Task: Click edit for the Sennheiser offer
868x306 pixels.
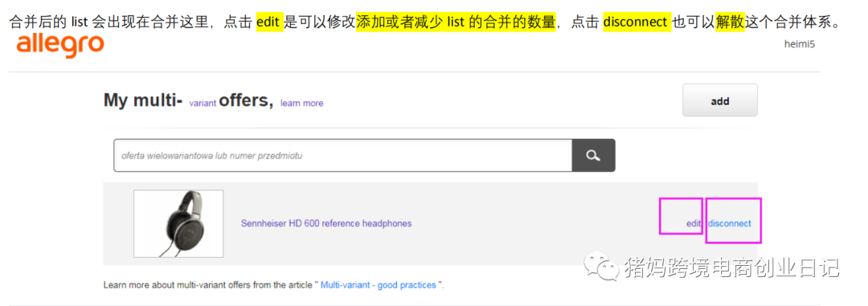Action: pyautogui.click(x=694, y=223)
